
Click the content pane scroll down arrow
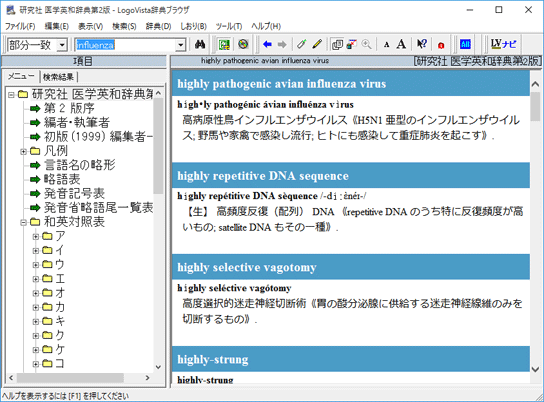(x=535, y=369)
